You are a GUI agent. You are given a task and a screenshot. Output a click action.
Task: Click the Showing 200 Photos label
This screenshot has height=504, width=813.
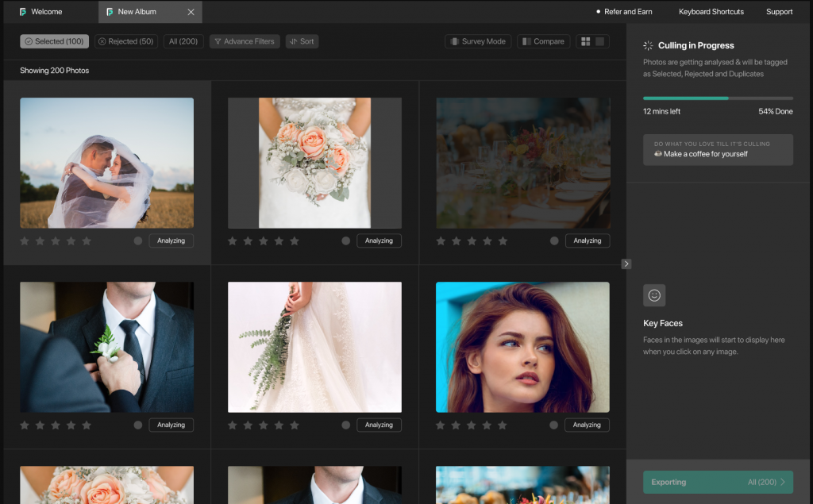[55, 71]
